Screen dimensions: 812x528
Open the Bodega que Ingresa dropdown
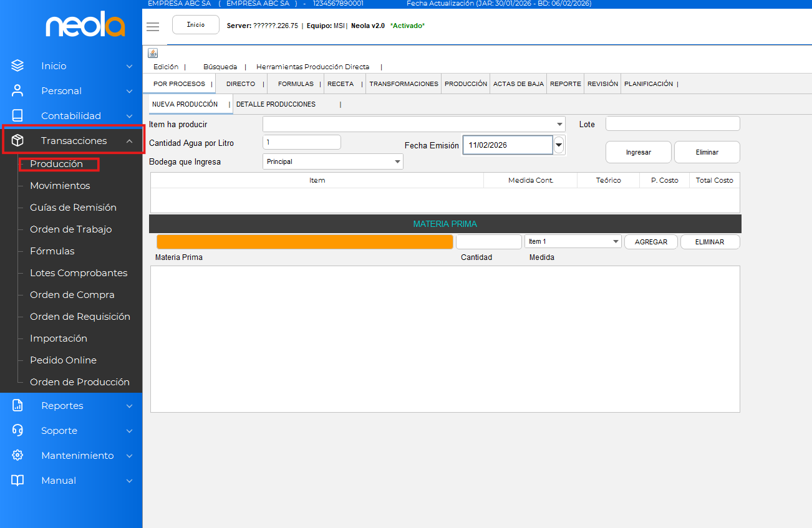397,162
